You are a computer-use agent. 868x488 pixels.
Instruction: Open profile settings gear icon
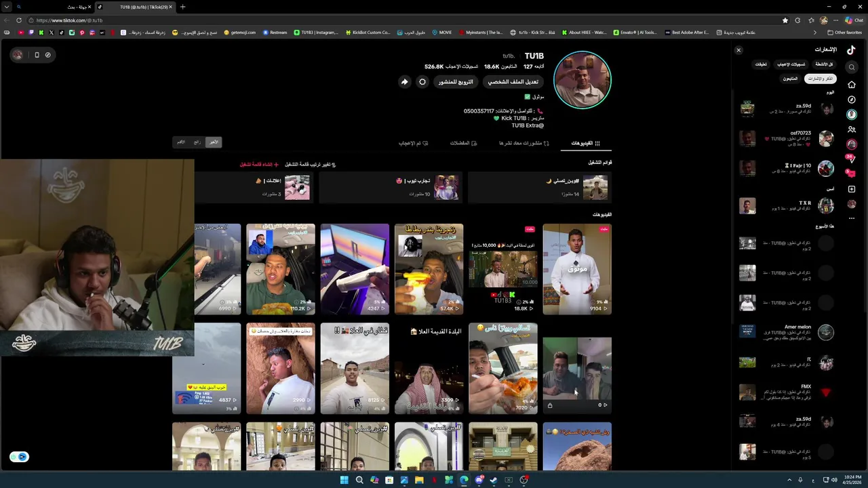[422, 82]
